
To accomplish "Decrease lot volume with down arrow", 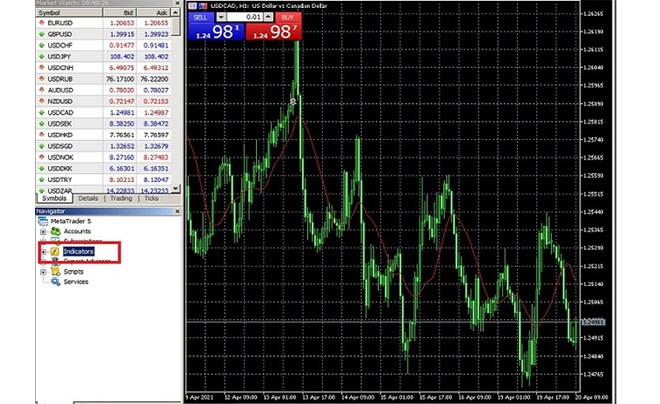I will (x=220, y=17).
